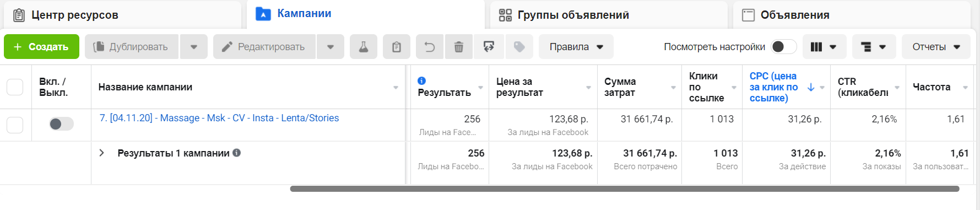
Task: Open the Правила dropdown
Action: click(576, 47)
